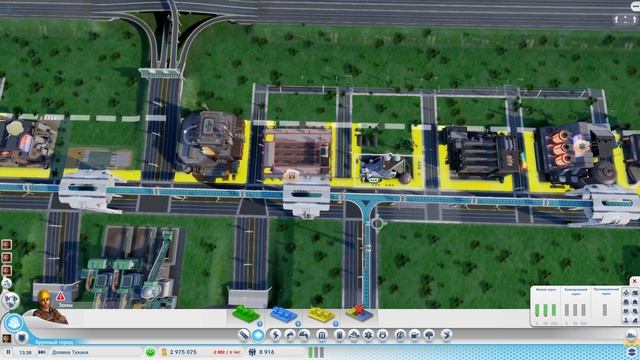Open the Roads build menu
The width and height of the screenshot is (640, 360).
click(244, 336)
